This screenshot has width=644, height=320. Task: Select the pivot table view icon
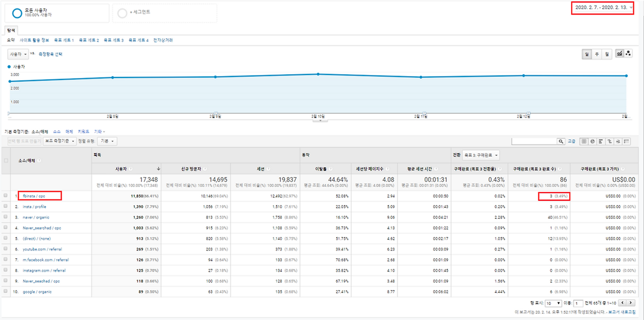[627, 141]
